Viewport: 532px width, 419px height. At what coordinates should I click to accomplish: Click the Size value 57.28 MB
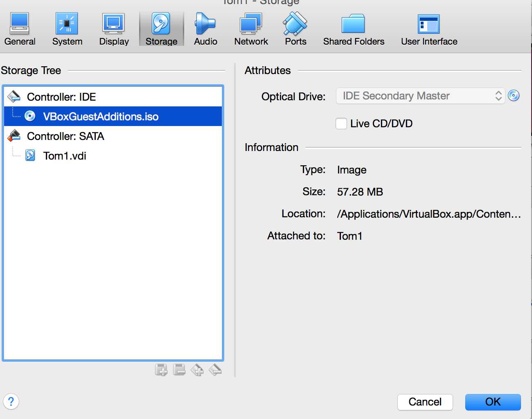(360, 192)
